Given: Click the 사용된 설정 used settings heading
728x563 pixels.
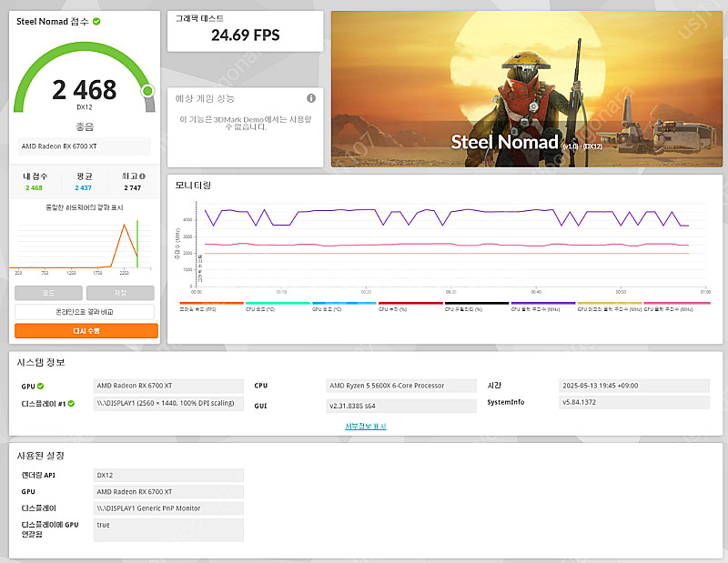Looking at the screenshot, I should (x=41, y=456).
